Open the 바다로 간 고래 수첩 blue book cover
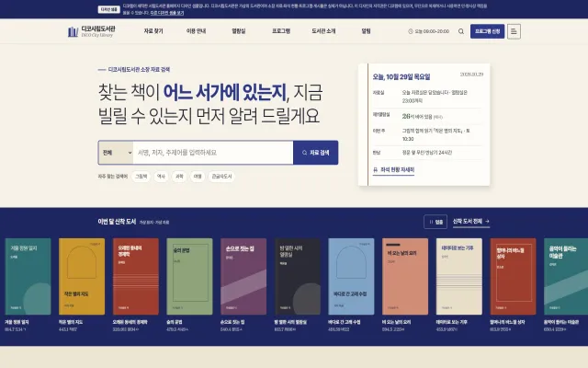The image size is (588, 368). coord(351,276)
